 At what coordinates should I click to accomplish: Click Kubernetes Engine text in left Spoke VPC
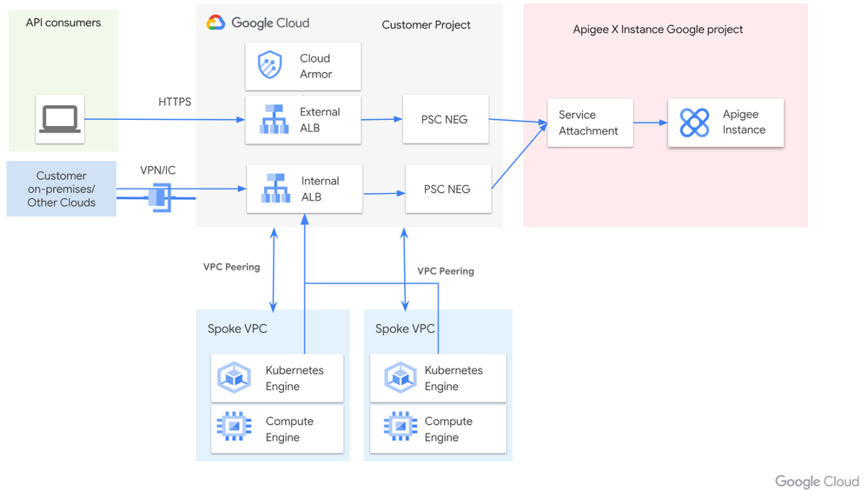point(295,378)
